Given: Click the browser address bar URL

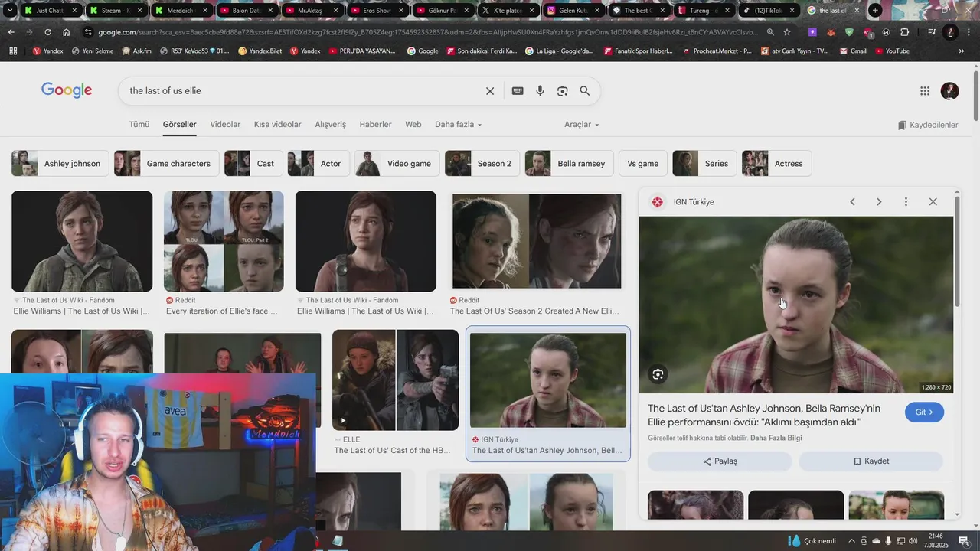Looking at the screenshot, I should pyautogui.click(x=427, y=32).
